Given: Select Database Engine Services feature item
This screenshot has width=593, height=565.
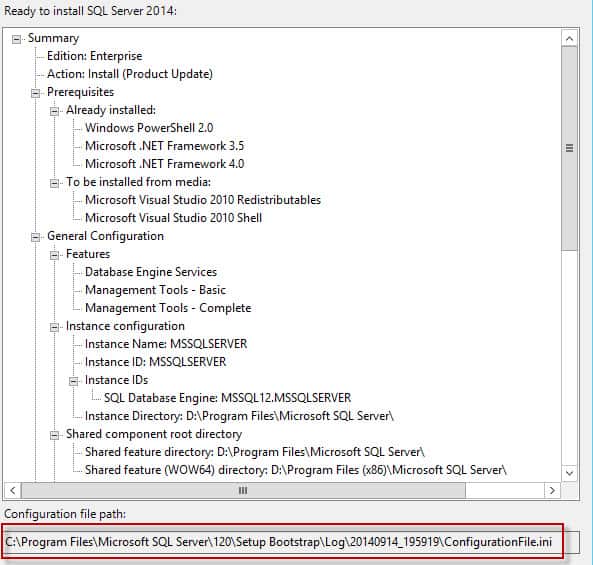Looking at the screenshot, I should coord(151,272).
